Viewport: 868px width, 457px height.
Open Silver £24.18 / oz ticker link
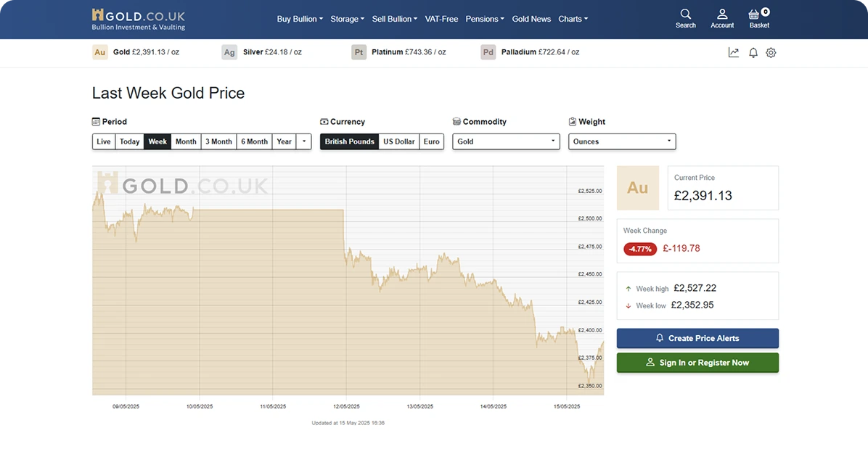(x=272, y=52)
